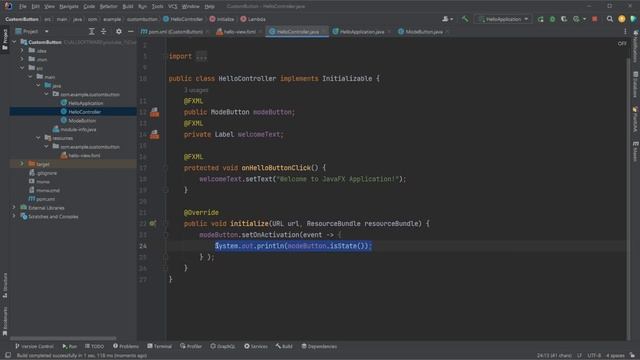Click the HelloController breadcrumb
This screenshot has width=640, height=360.
click(183, 19)
